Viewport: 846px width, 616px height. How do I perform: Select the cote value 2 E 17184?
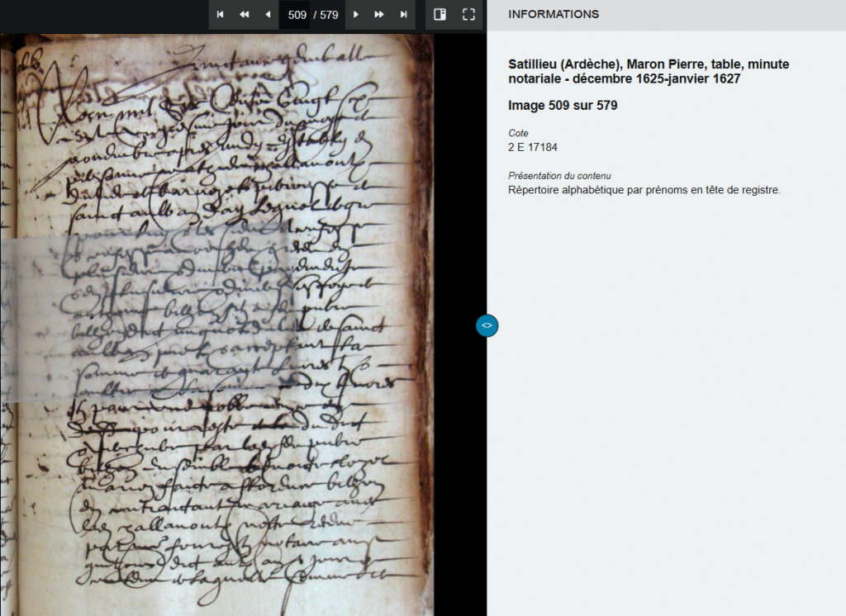pos(533,148)
